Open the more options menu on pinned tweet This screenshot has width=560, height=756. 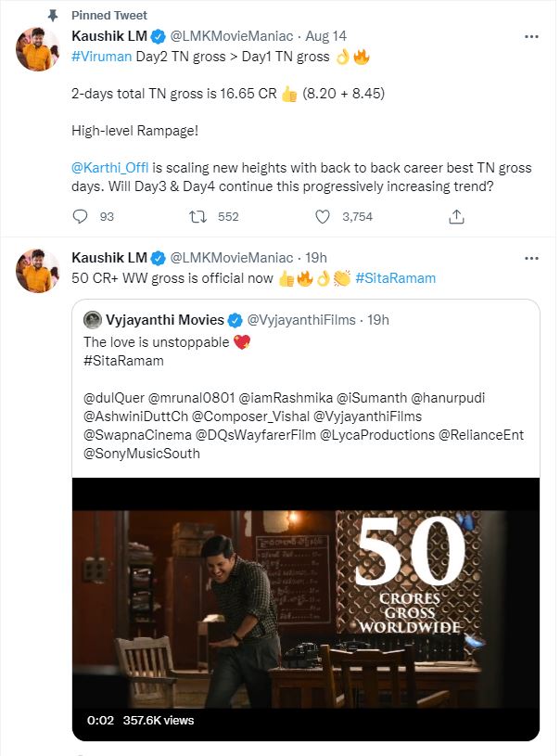[532, 35]
